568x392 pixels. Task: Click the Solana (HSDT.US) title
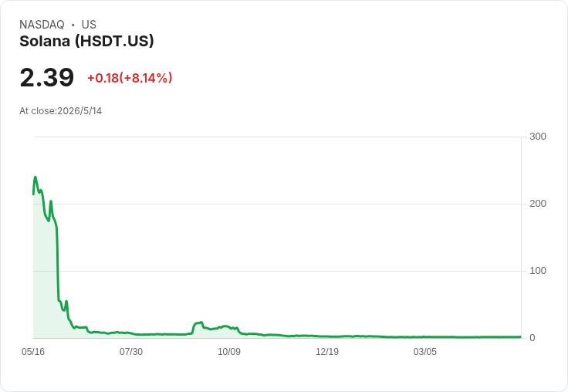[86, 41]
